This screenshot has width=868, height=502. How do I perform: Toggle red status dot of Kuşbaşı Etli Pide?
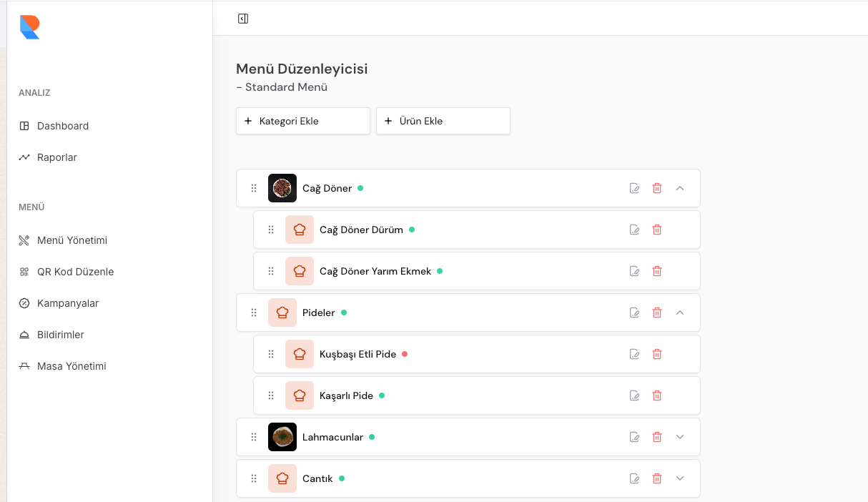coord(405,354)
